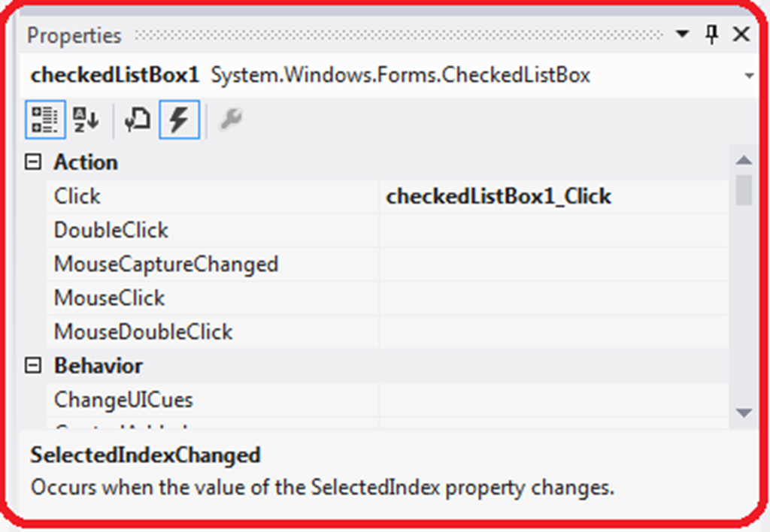770x532 pixels.
Task: Toggle auto-hide pin icon
Action: (x=711, y=35)
